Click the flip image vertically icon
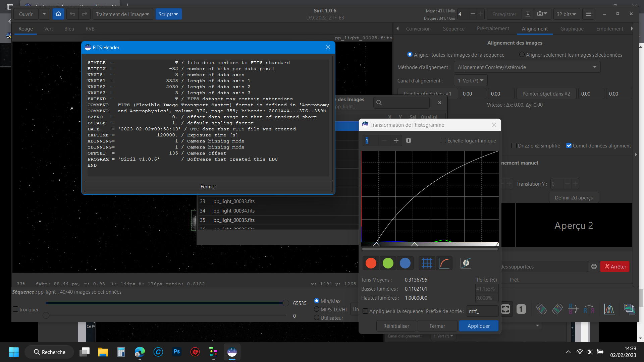Viewport: 644px width, 362px height. click(573, 309)
